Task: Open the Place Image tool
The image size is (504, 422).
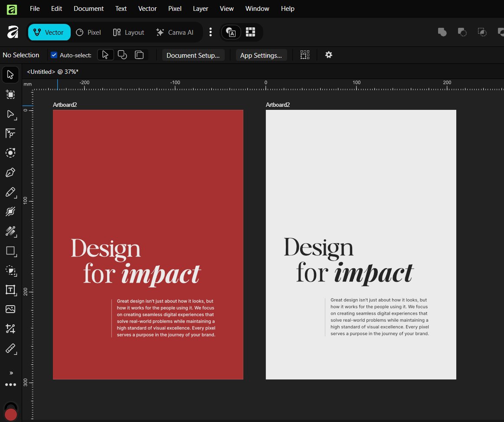Action: [10, 309]
